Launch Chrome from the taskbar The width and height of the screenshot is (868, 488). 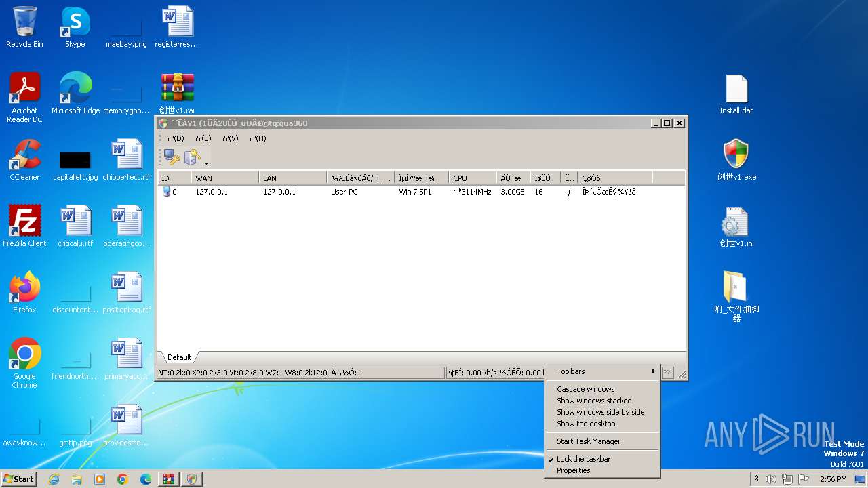tap(123, 479)
